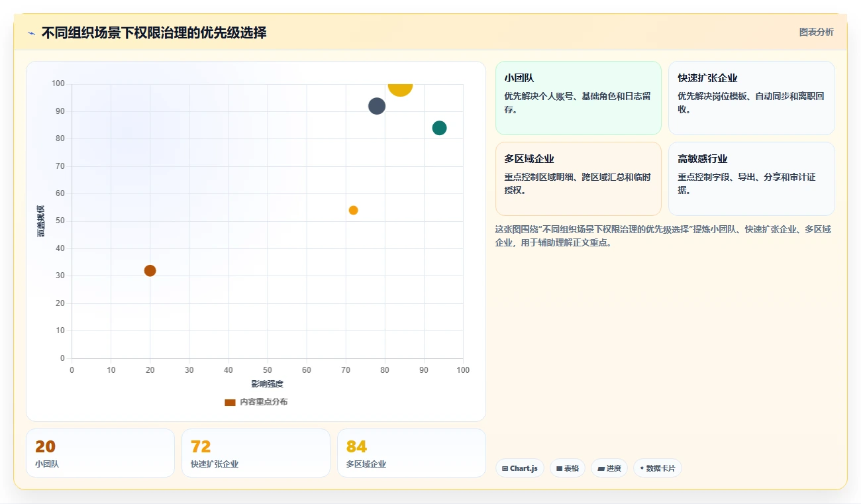
Task: Click the teal bubble near 94
Action: click(x=439, y=128)
